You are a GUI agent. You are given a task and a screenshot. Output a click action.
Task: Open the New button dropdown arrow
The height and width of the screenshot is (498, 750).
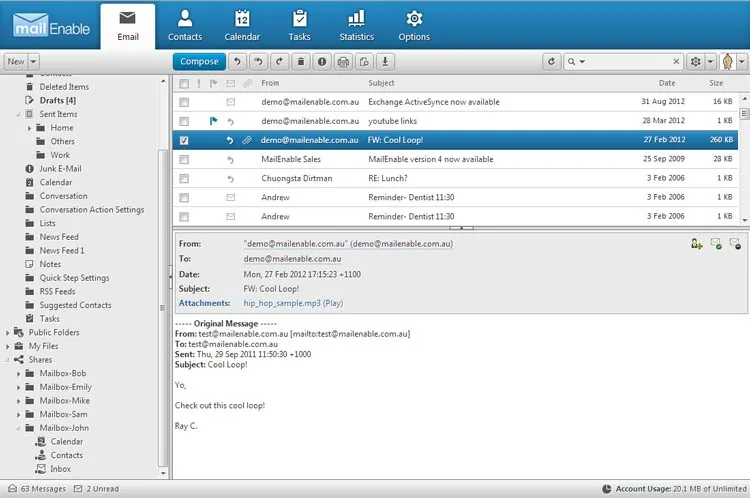pos(33,62)
